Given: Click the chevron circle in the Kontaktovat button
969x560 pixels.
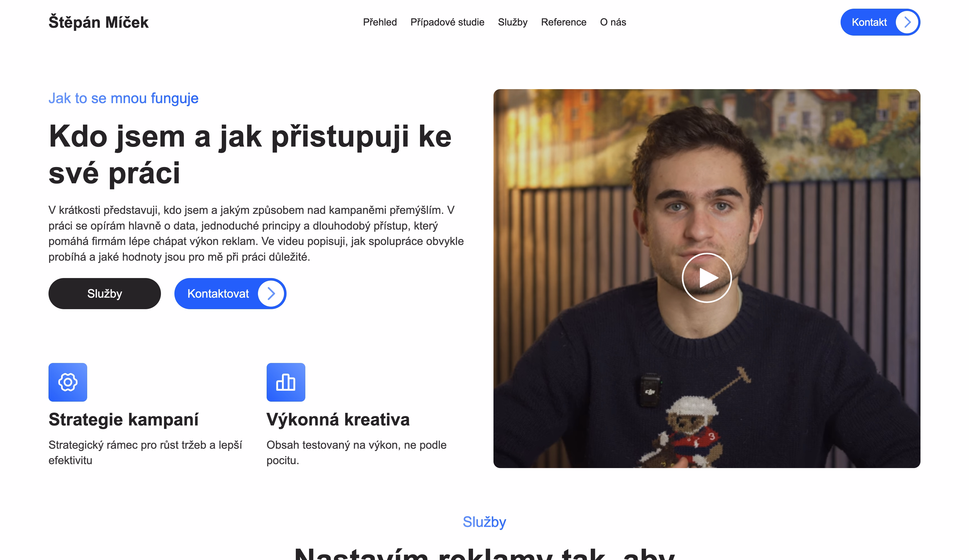Looking at the screenshot, I should point(271,294).
